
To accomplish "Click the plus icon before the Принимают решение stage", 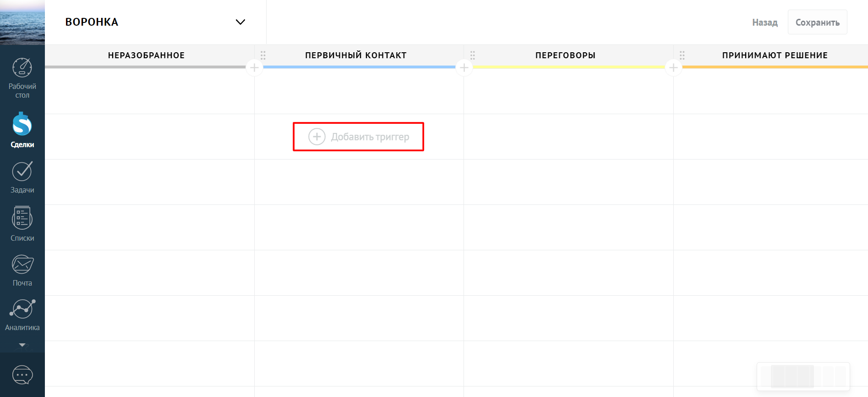I will [x=673, y=68].
